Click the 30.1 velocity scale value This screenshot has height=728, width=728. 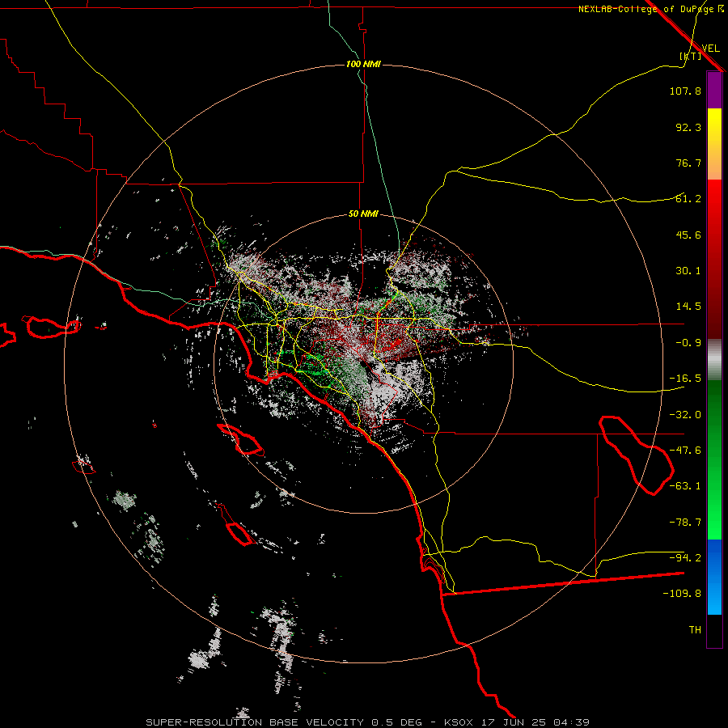(x=688, y=271)
